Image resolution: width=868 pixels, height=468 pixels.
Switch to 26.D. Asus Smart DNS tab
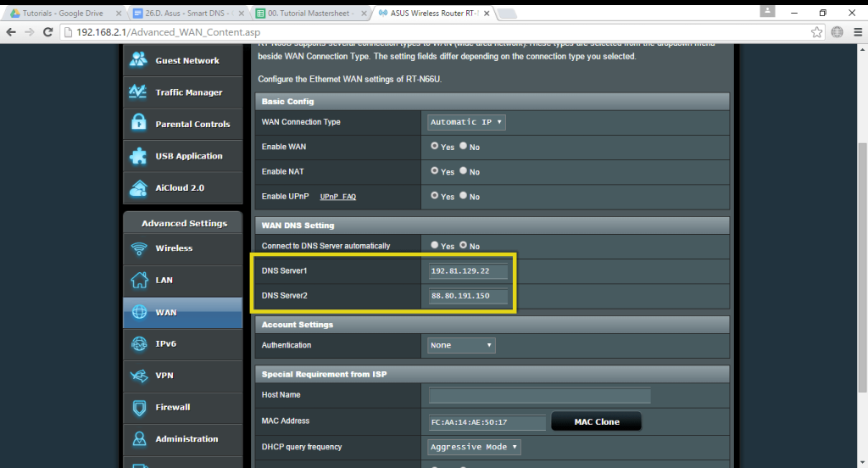[188, 14]
